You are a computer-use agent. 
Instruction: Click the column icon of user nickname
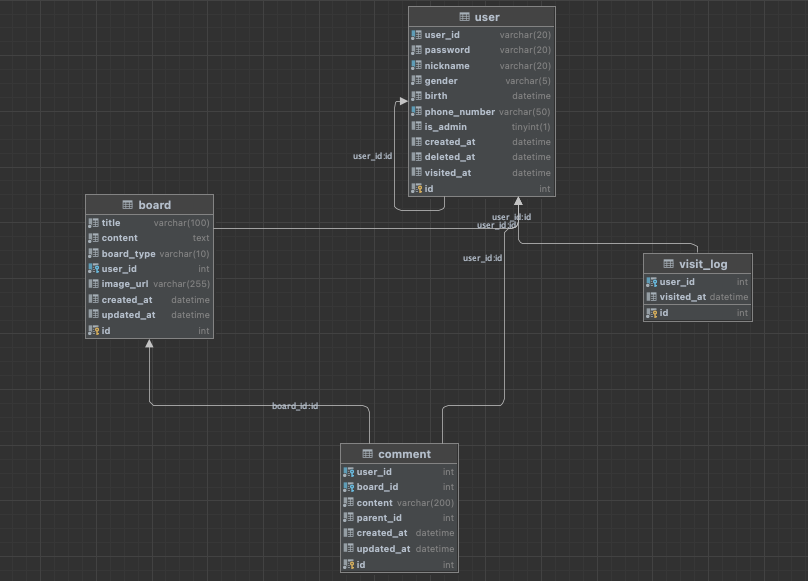pyautogui.click(x=416, y=65)
